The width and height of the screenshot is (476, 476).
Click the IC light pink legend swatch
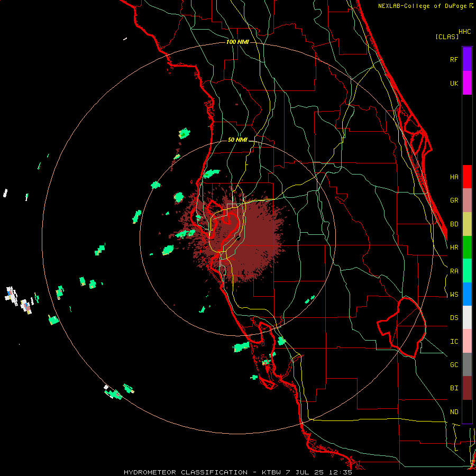pos(467,341)
